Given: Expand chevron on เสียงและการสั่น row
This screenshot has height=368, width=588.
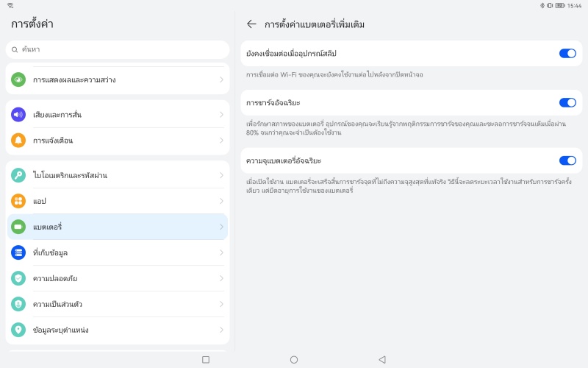Looking at the screenshot, I should point(221,115).
